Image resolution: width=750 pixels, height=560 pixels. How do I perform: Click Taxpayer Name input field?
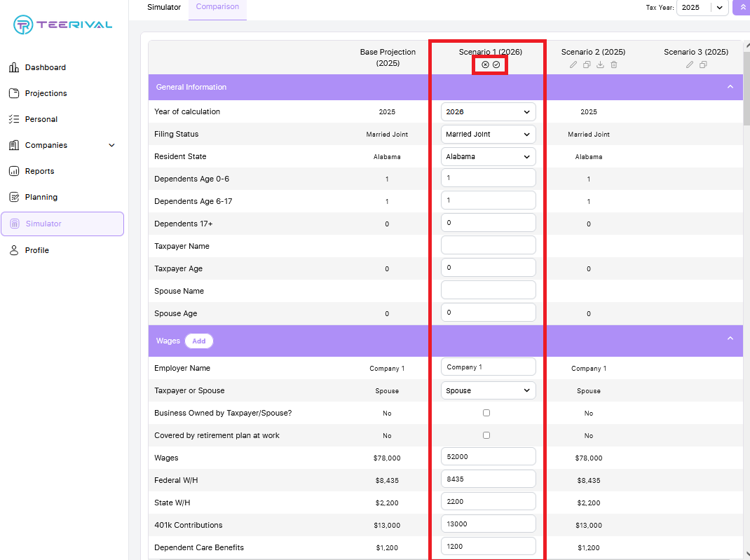pos(488,245)
